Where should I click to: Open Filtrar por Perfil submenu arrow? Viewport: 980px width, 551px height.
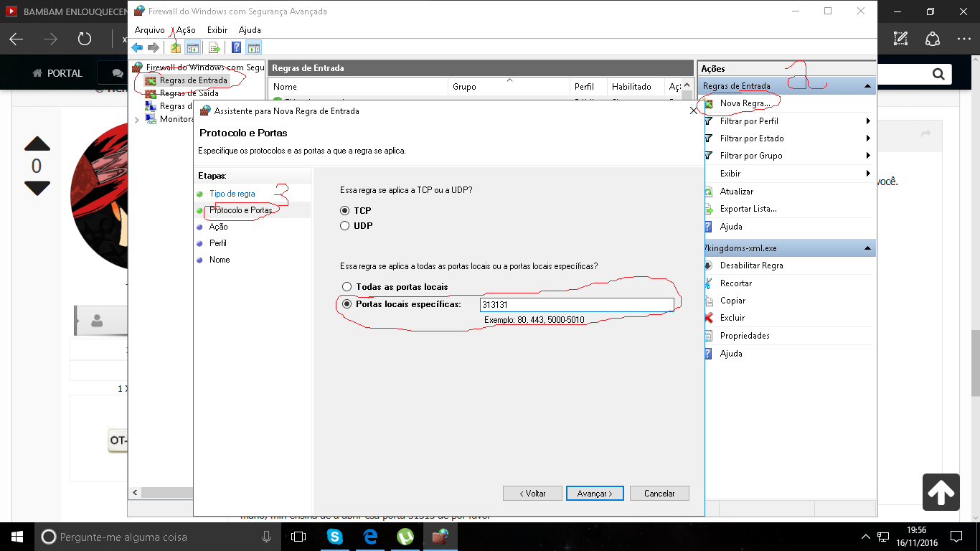[x=868, y=121]
